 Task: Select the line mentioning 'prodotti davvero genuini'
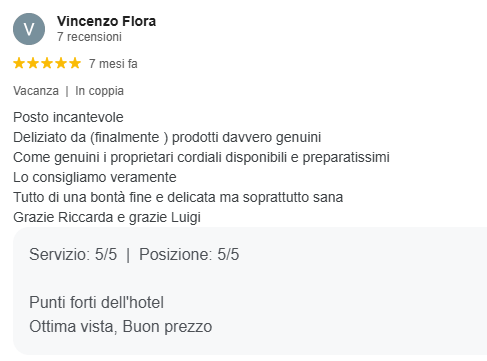pos(167,137)
